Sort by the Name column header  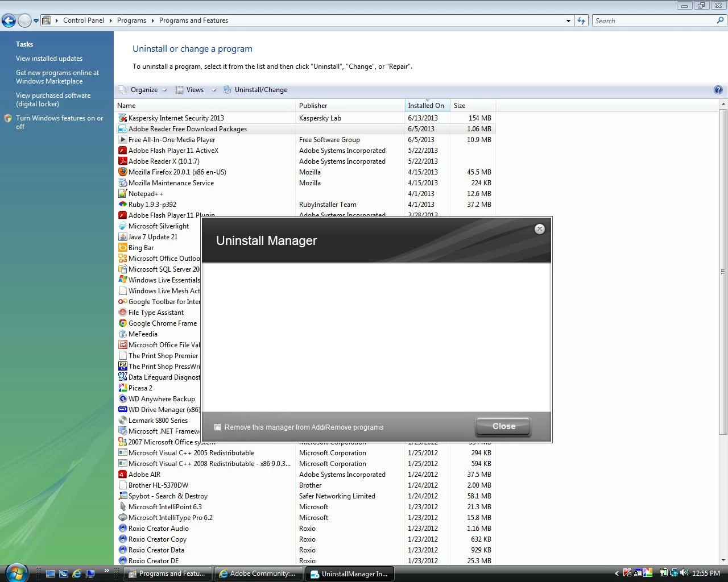205,106
